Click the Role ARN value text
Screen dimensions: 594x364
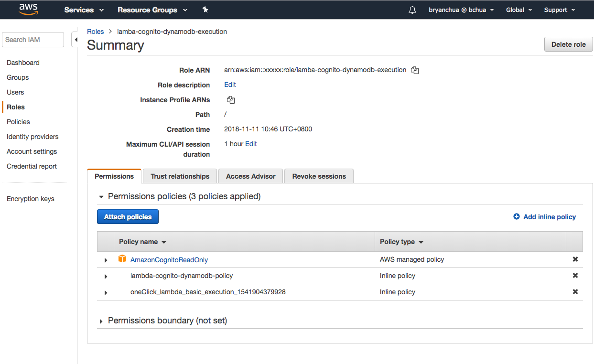pyautogui.click(x=315, y=70)
